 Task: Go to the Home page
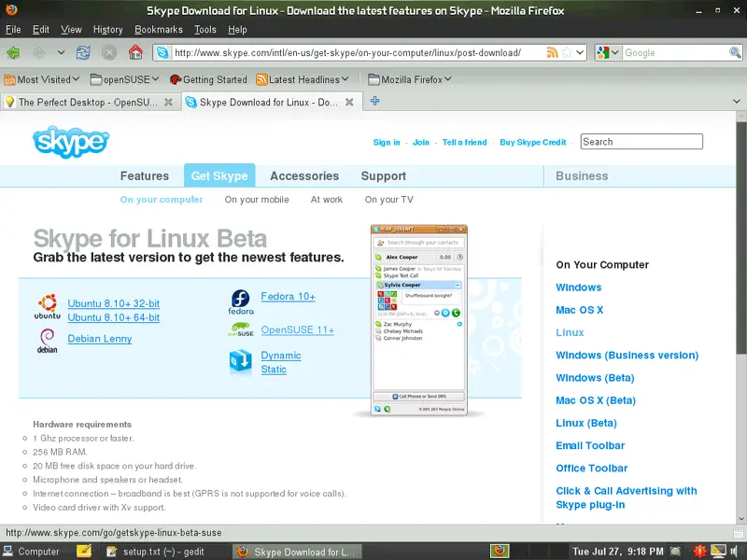click(x=135, y=52)
